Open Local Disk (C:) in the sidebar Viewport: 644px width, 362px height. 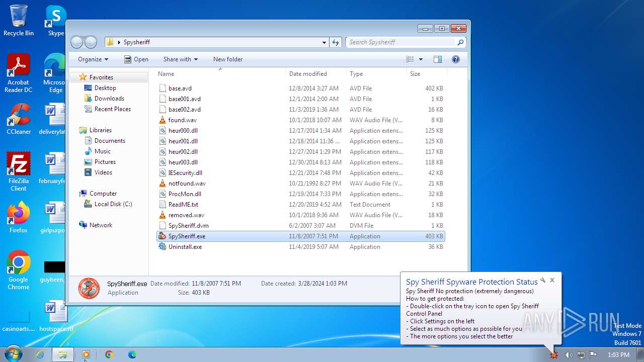pos(113,204)
